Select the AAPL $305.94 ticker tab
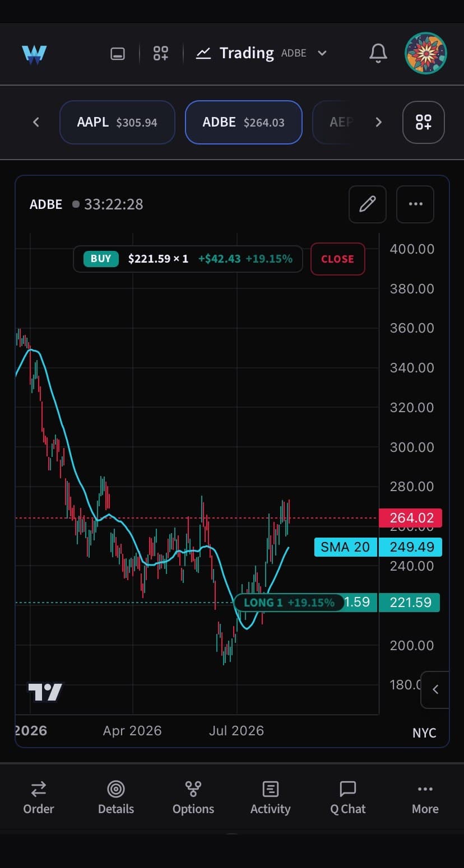Image resolution: width=464 pixels, height=868 pixels. pos(117,122)
